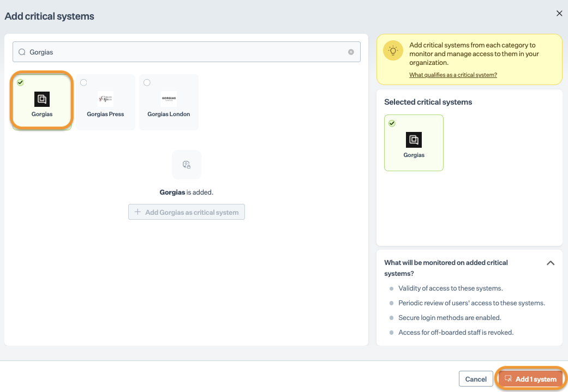568x392 pixels.
Task: Click the user lock placeholder icon
Action: pyautogui.click(x=187, y=165)
